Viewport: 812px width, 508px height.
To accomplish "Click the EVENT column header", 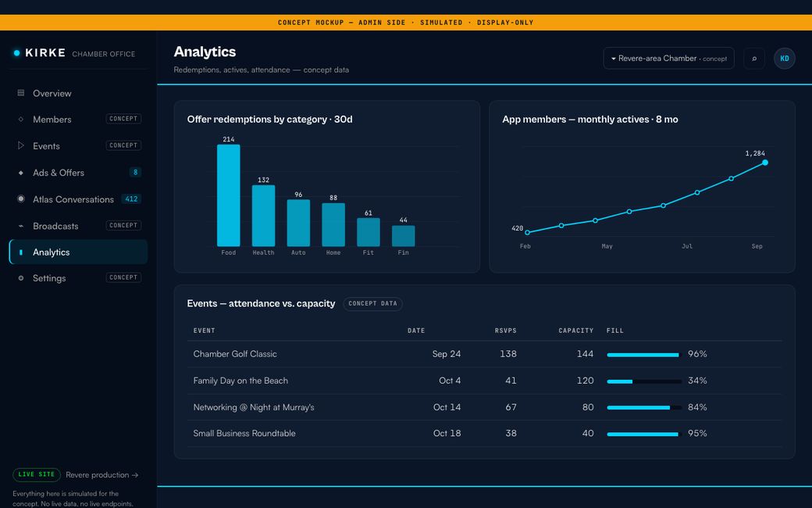I will click(204, 331).
